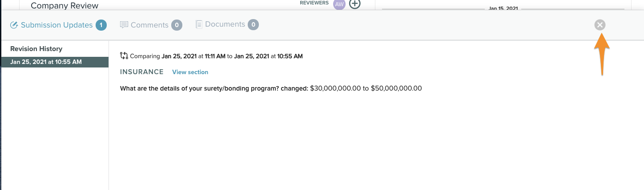The width and height of the screenshot is (644, 190).
Task: Click the AW reviewer avatar
Action: [x=339, y=4]
